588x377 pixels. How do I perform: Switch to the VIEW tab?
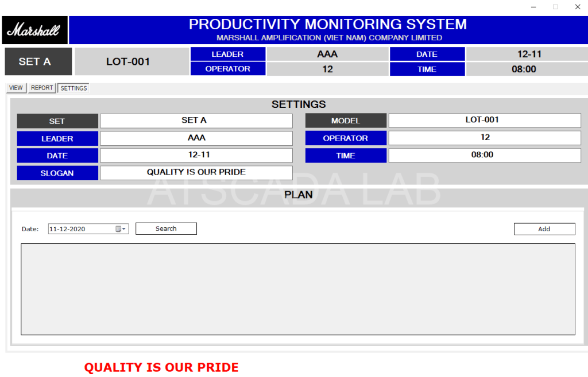[x=16, y=88]
